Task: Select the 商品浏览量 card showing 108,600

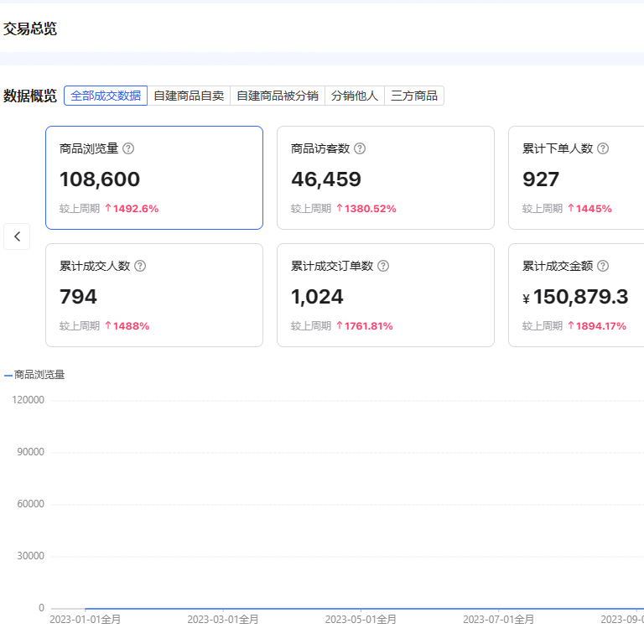Action: pos(154,178)
